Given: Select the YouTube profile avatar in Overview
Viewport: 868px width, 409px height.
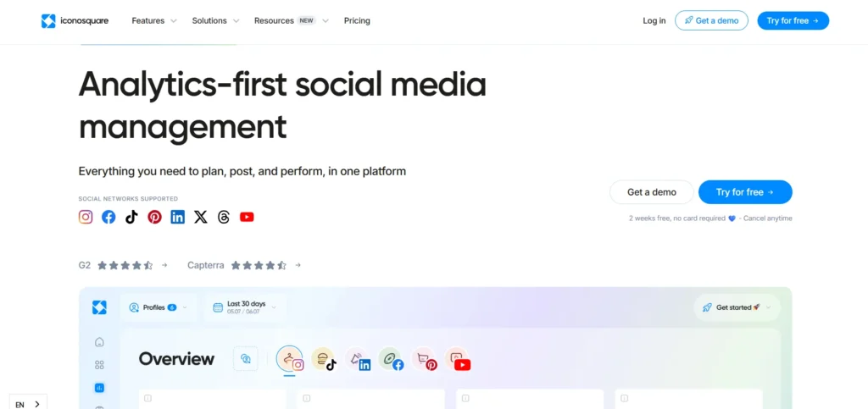Looking at the screenshot, I should [x=457, y=359].
